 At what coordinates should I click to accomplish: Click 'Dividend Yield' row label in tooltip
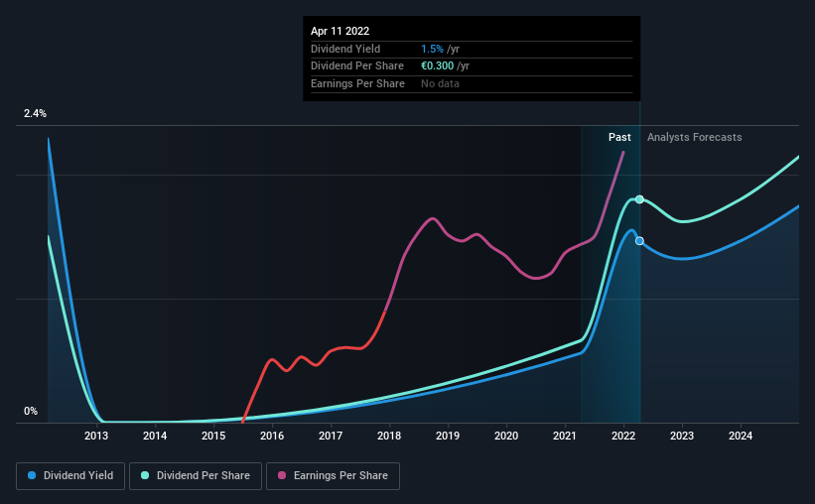(x=345, y=49)
